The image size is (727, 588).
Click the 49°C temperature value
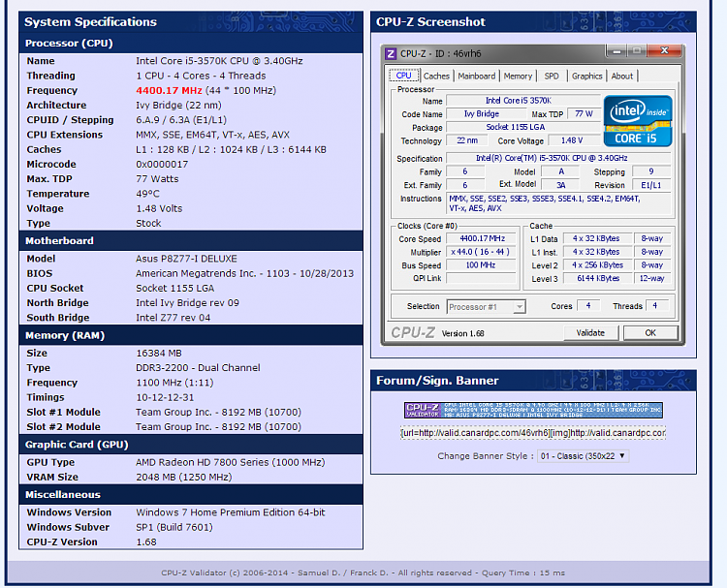(147, 194)
